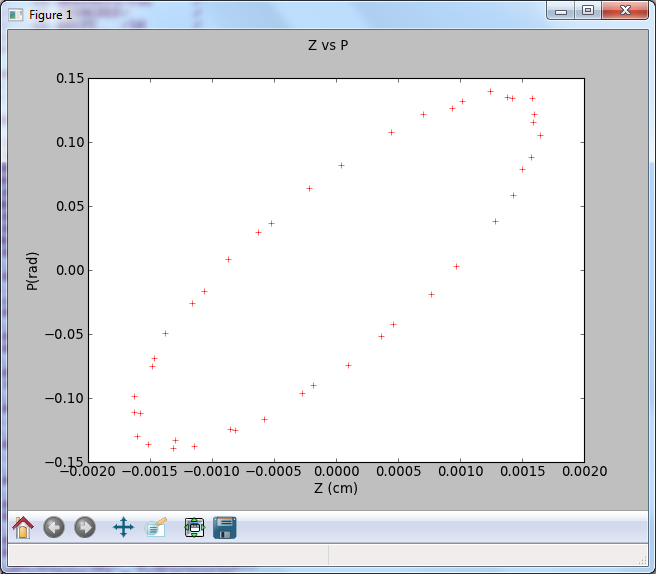Reset the plot to the original home view
656x574 pixels.
tap(22, 527)
